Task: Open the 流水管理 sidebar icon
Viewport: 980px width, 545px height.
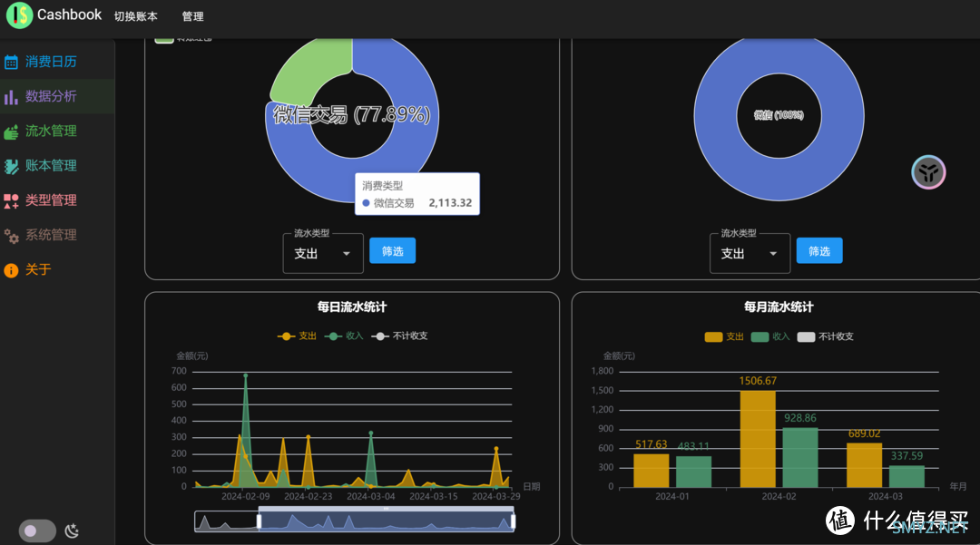Action: [x=11, y=131]
